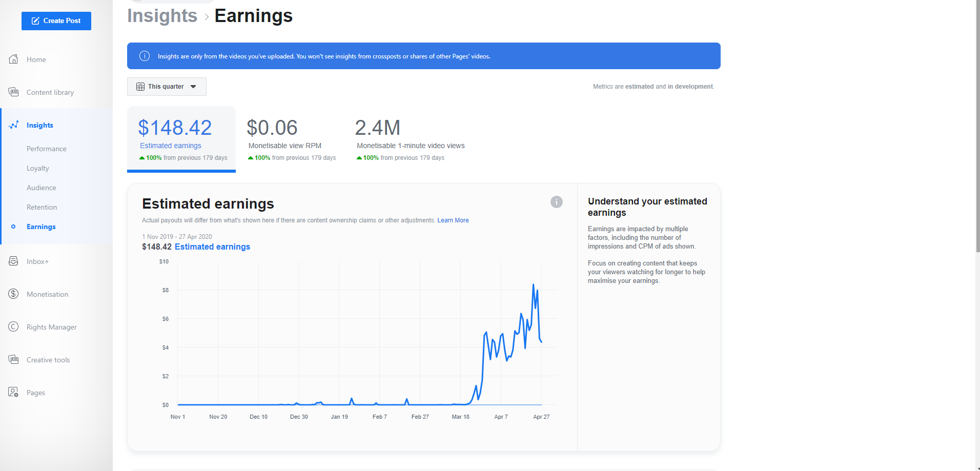Viewport: 980px width, 471px height.
Task: Click the Feb 27 label on chart axis
Action: [x=420, y=417]
